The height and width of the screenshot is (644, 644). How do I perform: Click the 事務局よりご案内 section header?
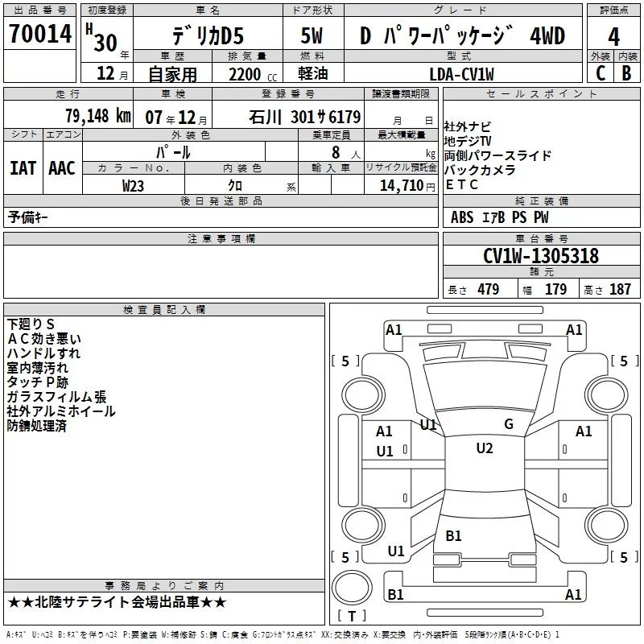pos(164,586)
